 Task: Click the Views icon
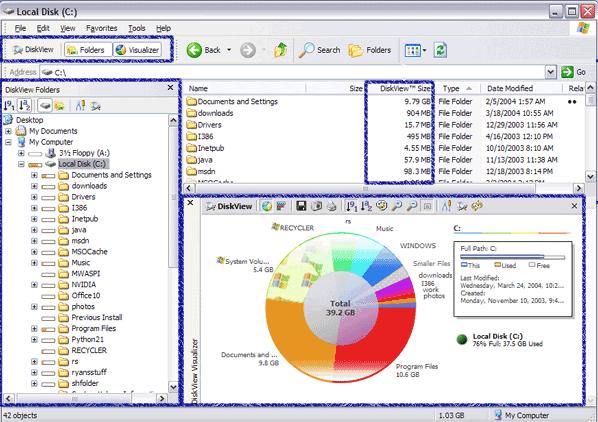coord(413,50)
